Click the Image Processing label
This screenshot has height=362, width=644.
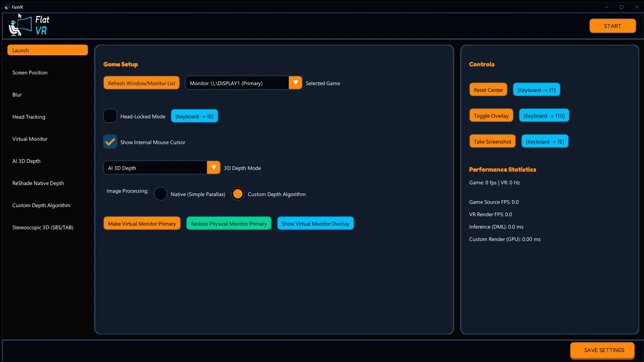pos(127,191)
